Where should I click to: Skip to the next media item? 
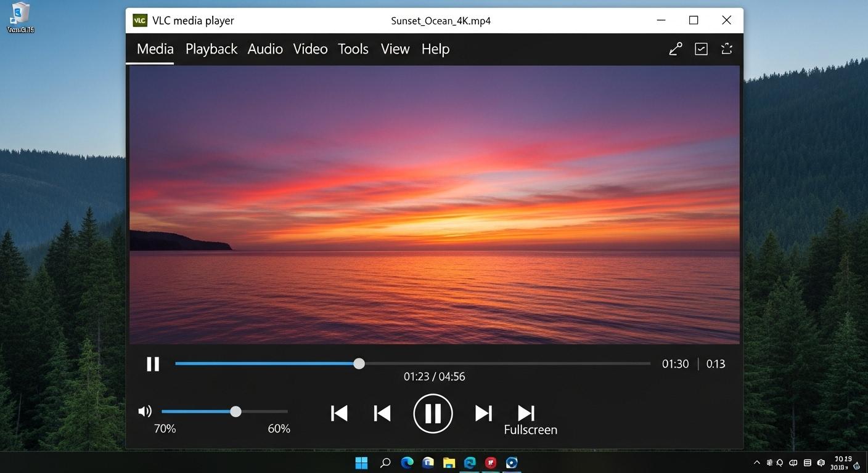click(525, 413)
